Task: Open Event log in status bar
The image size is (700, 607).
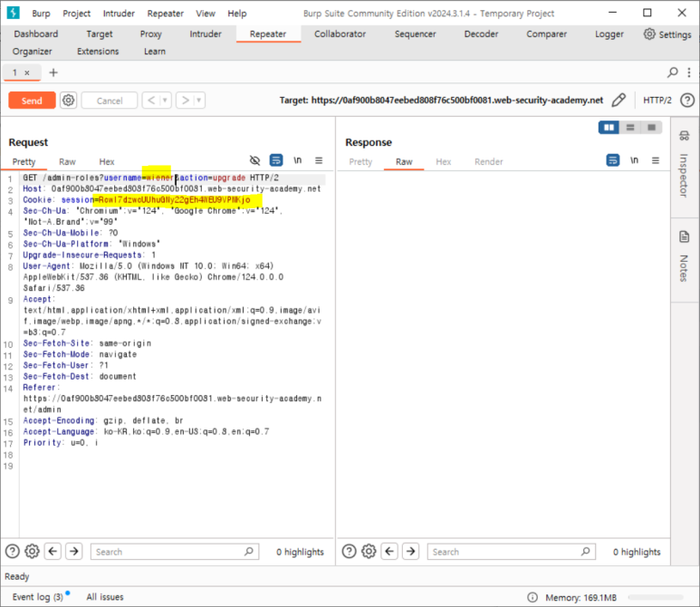Action: [x=38, y=597]
